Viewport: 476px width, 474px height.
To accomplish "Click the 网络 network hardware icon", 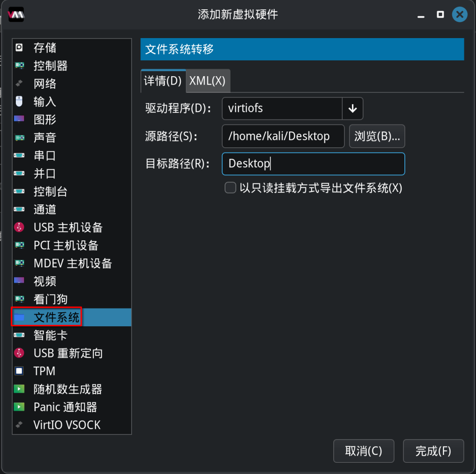I will [x=19, y=84].
